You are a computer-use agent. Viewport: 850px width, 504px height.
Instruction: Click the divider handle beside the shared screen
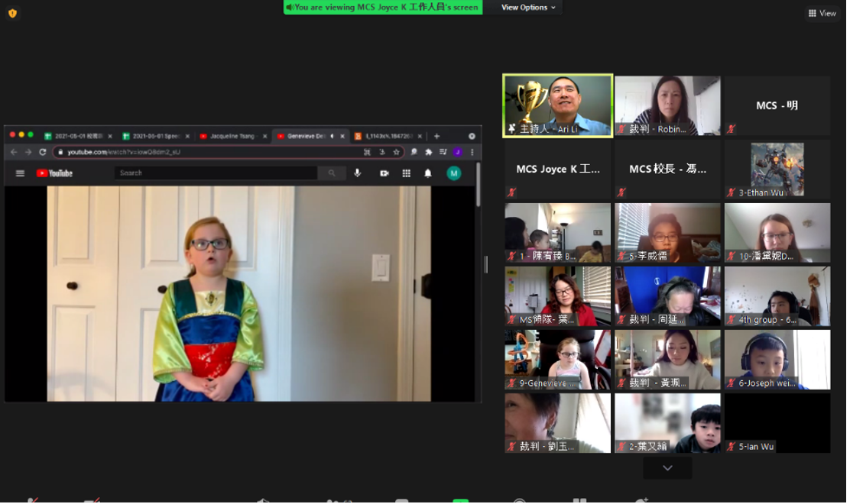tap(486, 264)
